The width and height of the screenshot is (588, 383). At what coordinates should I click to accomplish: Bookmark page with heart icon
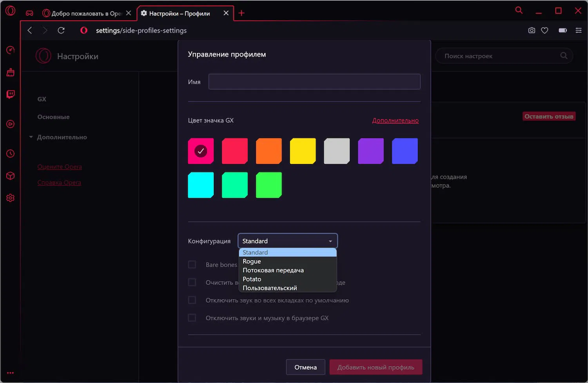point(544,30)
